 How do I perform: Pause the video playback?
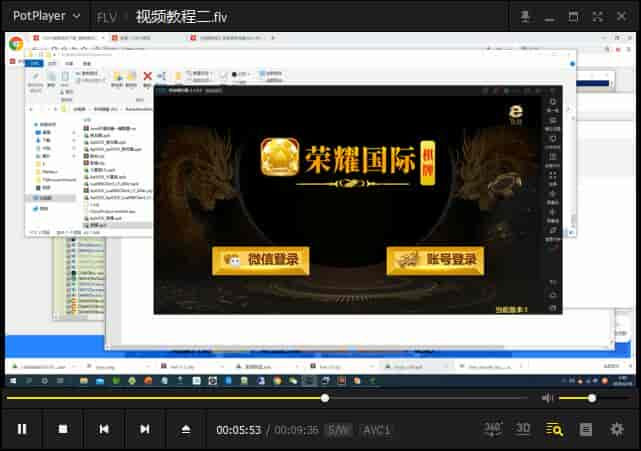(22, 429)
